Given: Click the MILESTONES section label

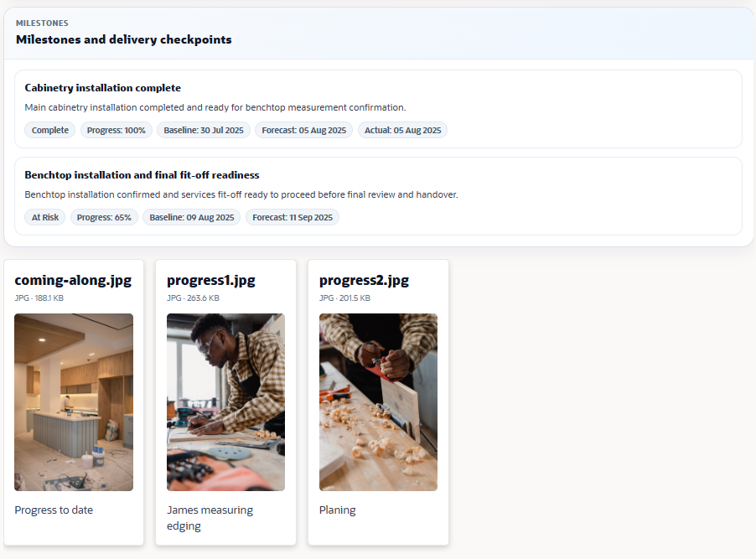Looking at the screenshot, I should click(x=42, y=23).
